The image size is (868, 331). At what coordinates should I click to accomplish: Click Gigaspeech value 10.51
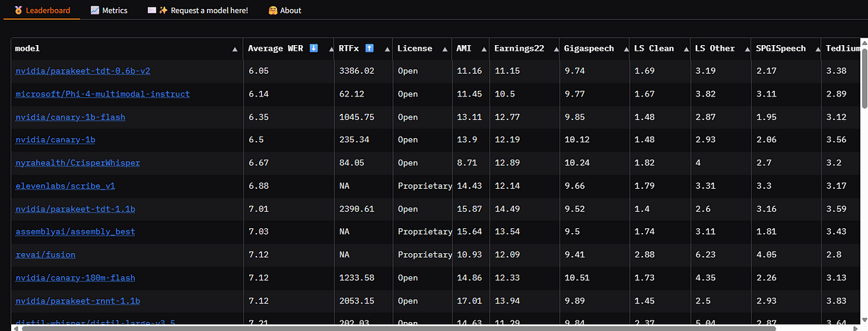pos(578,278)
